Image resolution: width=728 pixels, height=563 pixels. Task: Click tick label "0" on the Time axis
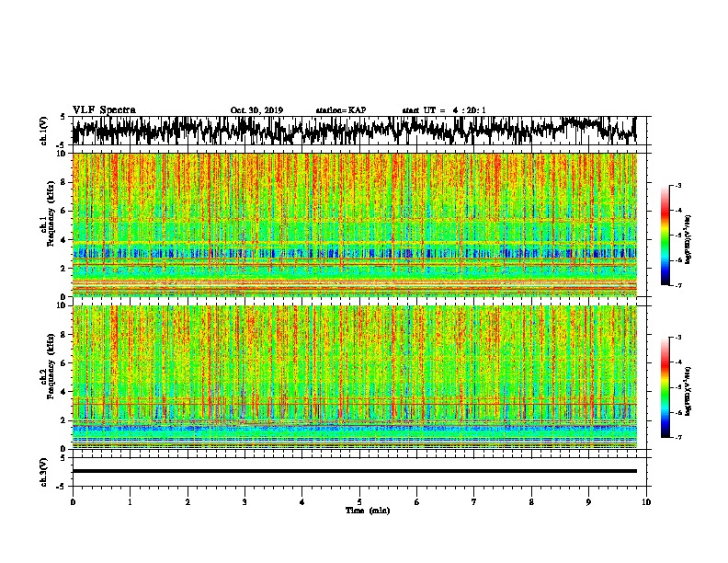pos(73,502)
